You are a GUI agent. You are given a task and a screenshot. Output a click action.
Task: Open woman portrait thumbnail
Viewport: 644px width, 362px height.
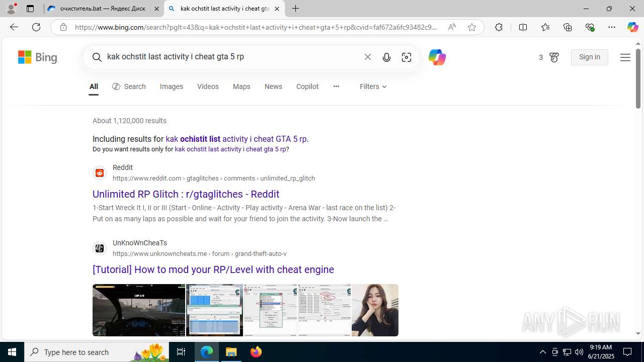pos(375,310)
